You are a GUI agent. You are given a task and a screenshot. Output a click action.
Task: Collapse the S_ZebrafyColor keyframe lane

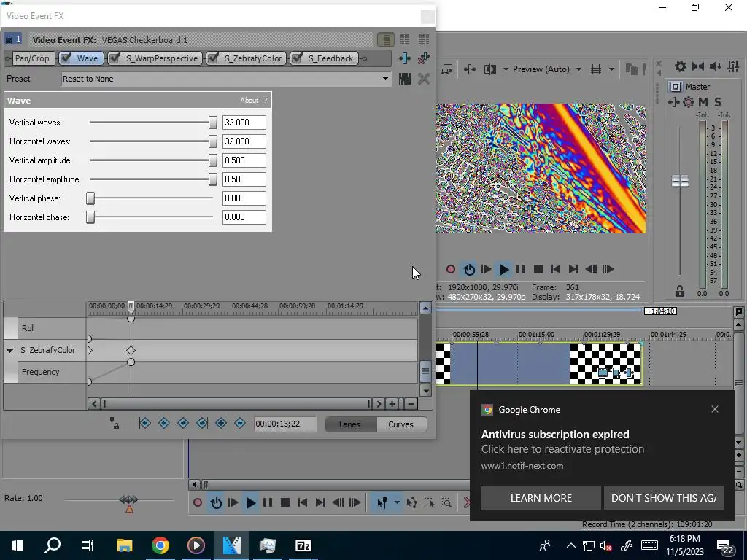coord(9,351)
